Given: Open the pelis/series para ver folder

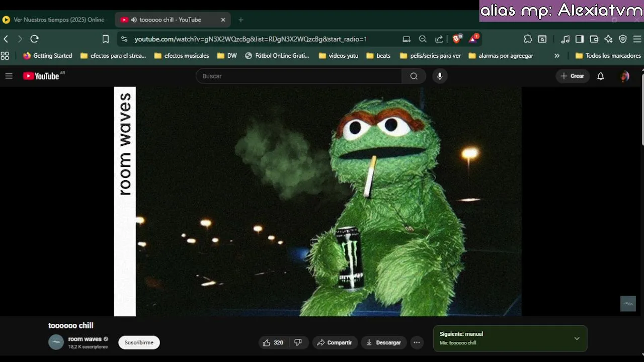Looking at the screenshot, I should tap(430, 56).
